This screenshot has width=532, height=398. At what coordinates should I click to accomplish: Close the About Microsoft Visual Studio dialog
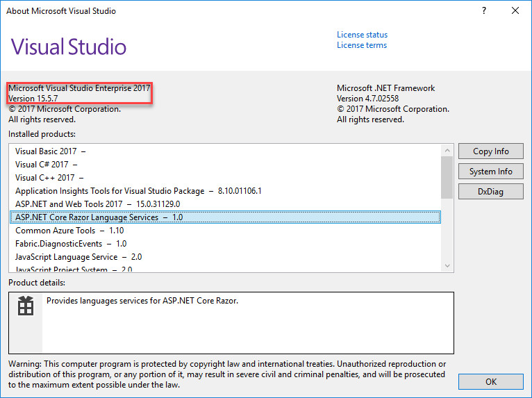(x=515, y=11)
